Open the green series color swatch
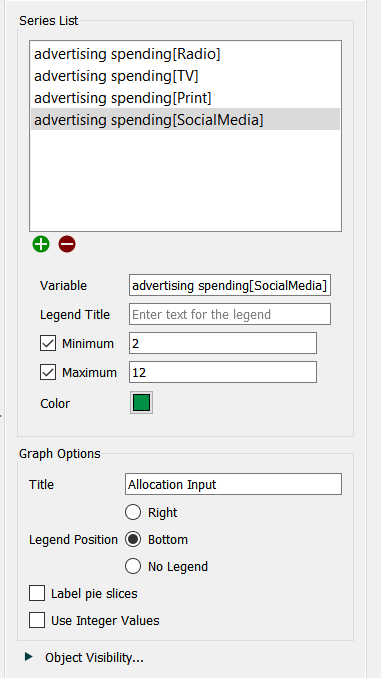Viewport: 381px width, 678px height. point(141,403)
